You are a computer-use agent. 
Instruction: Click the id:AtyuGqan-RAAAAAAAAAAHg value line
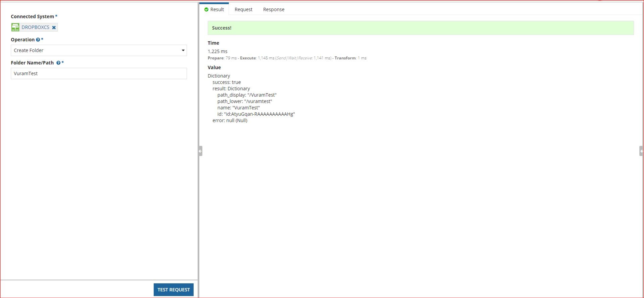pos(256,114)
